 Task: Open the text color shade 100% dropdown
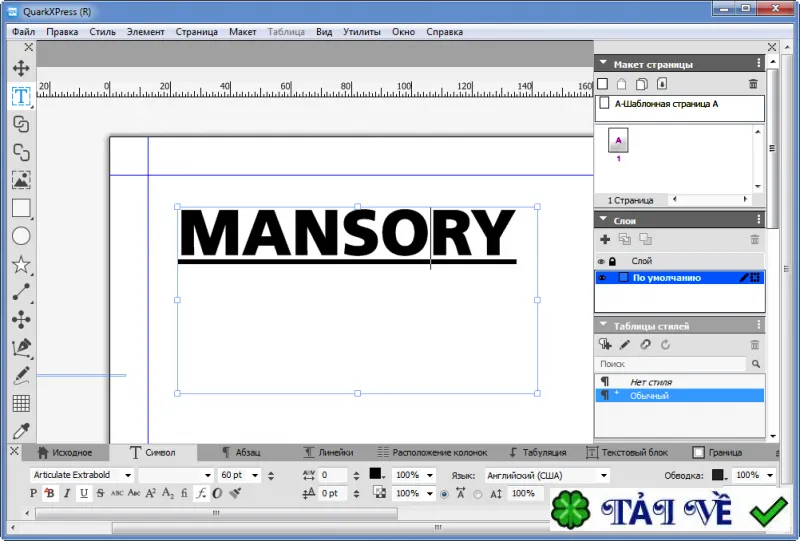430,475
